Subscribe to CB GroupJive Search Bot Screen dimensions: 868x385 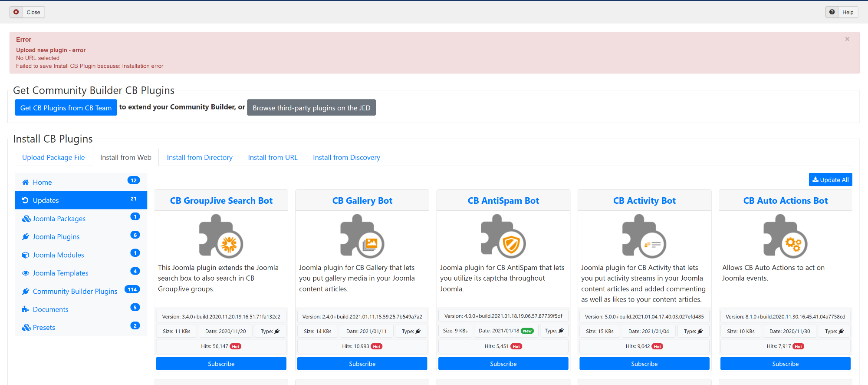(x=221, y=364)
